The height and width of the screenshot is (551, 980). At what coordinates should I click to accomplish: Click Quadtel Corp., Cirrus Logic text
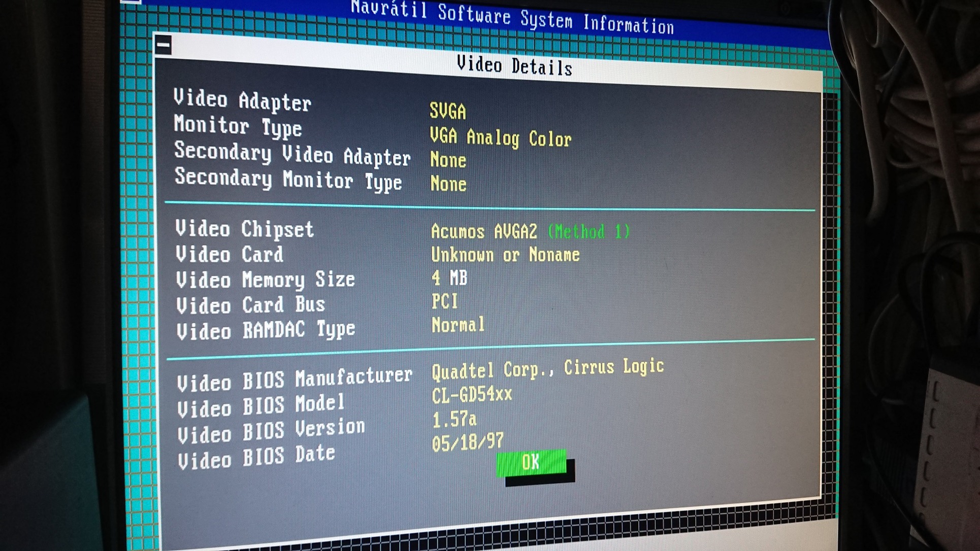pyautogui.click(x=547, y=369)
